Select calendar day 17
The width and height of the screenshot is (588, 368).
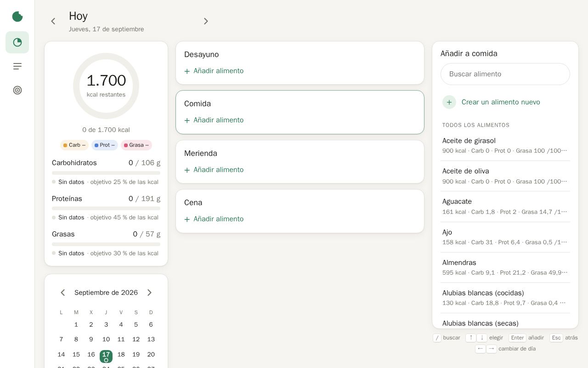click(106, 356)
